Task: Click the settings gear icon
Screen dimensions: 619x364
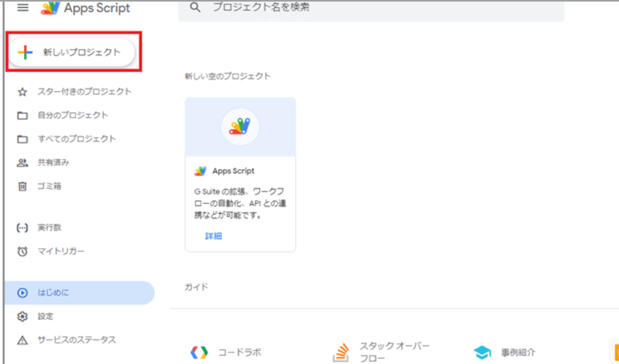Action: tap(23, 316)
